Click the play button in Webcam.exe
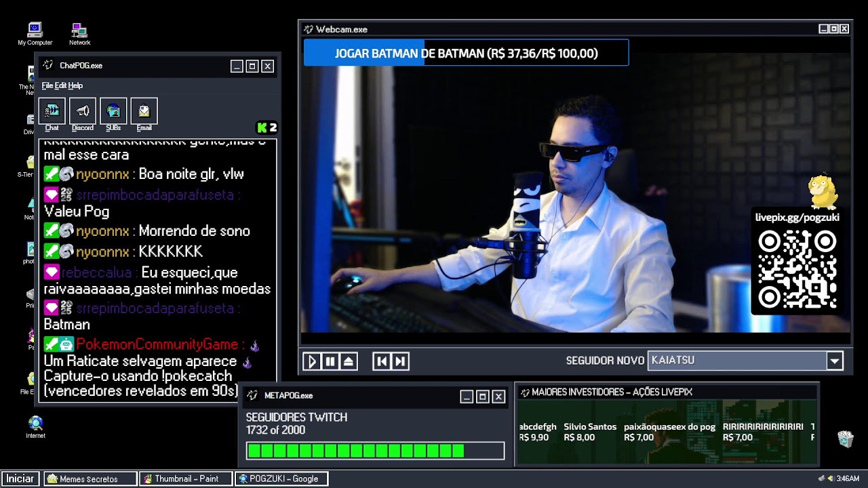The height and width of the screenshot is (488, 868). [311, 361]
